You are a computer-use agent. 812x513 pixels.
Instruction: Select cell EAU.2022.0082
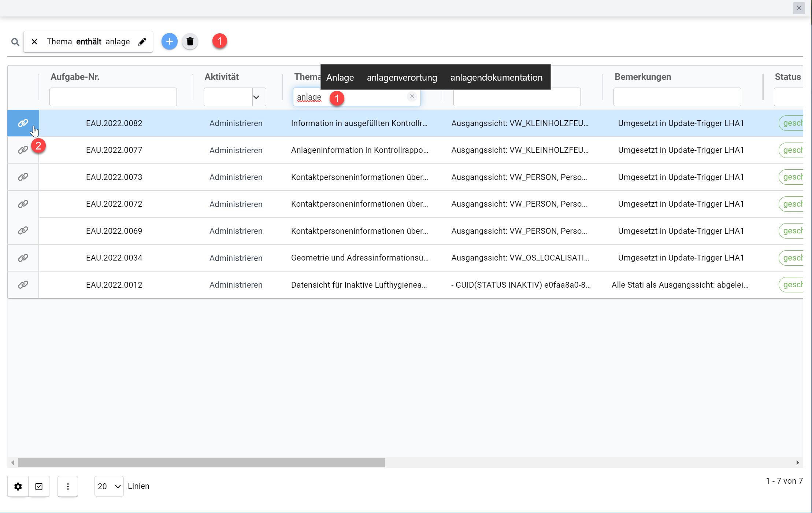[114, 123]
